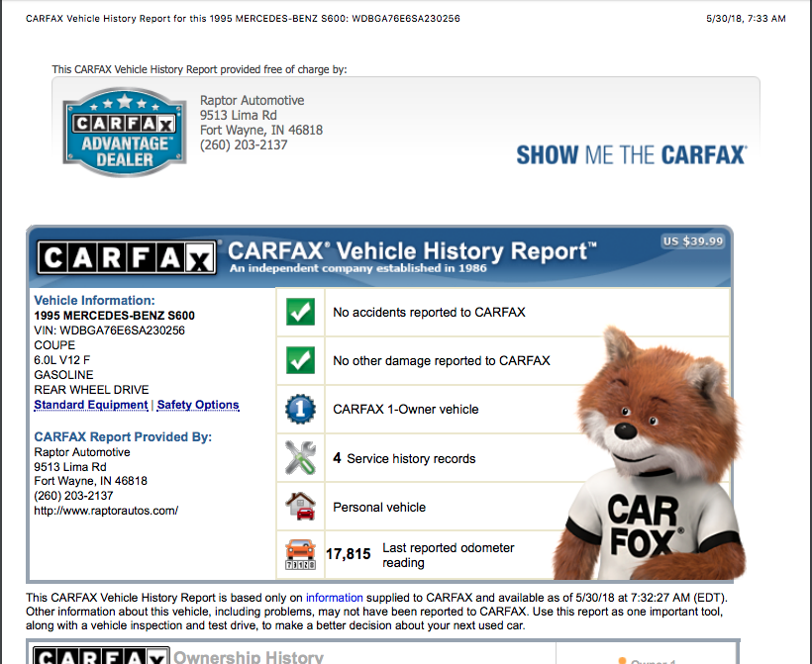Click 'No other damage reported to CARFAX' text
This screenshot has width=812, height=664.
click(442, 361)
